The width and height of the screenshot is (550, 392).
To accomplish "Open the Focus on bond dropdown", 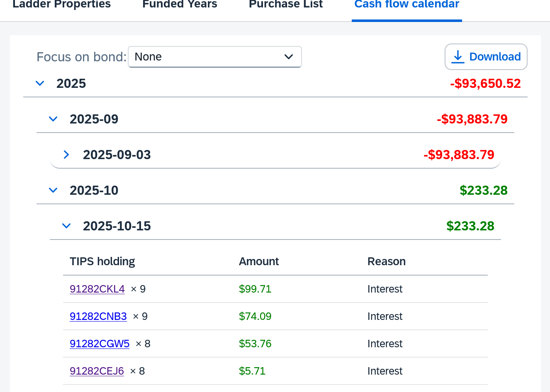I will coord(214,57).
